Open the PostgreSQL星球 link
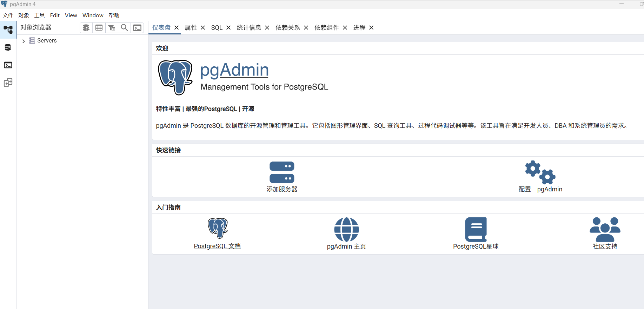 (476, 246)
